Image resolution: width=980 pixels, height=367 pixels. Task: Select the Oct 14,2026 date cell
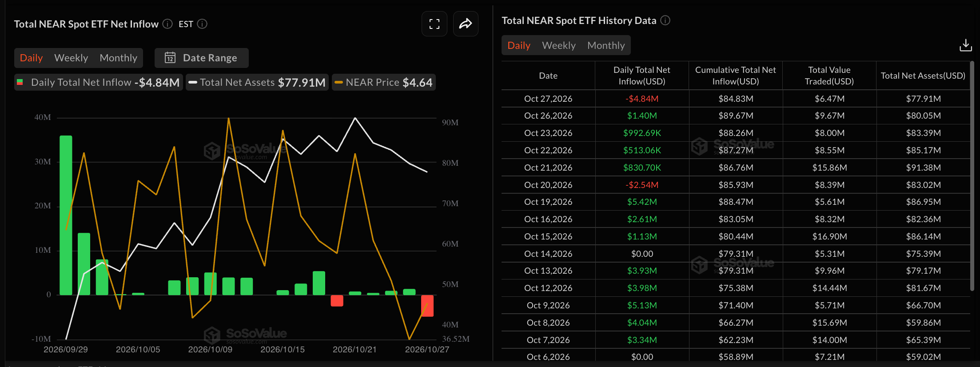(548, 254)
